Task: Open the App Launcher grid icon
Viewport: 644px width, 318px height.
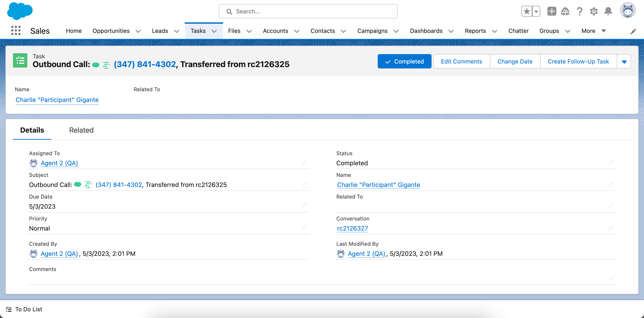Action: coord(16,31)
